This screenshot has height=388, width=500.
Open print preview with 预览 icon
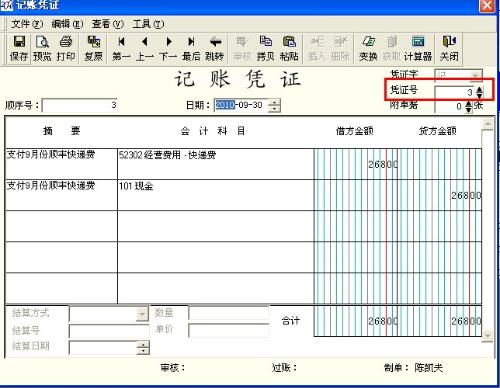pos(42,49)
